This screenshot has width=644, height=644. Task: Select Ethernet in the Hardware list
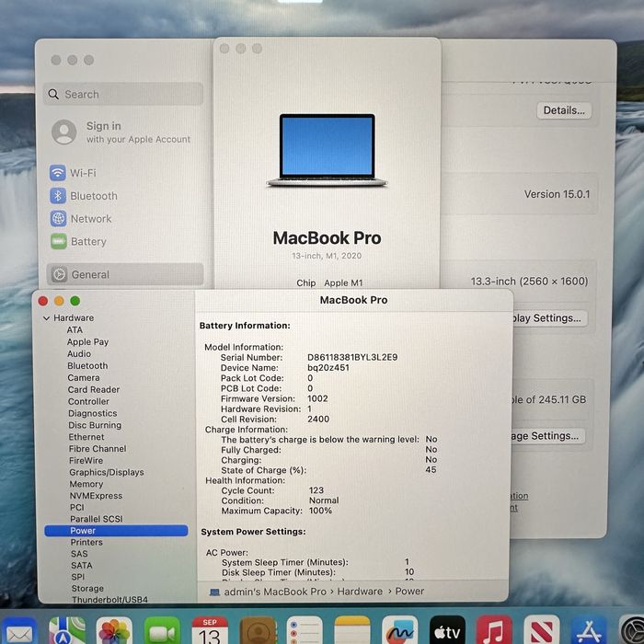tap(86, 437)
